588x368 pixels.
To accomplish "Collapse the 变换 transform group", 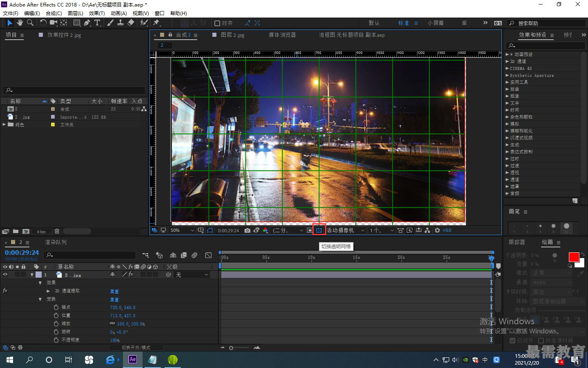I will 40,299.
